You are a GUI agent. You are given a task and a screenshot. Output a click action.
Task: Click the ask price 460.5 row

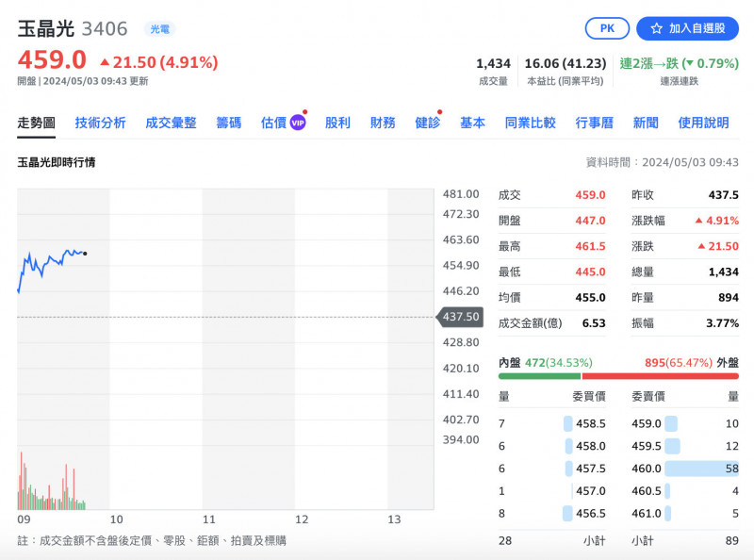coord(685,491)
